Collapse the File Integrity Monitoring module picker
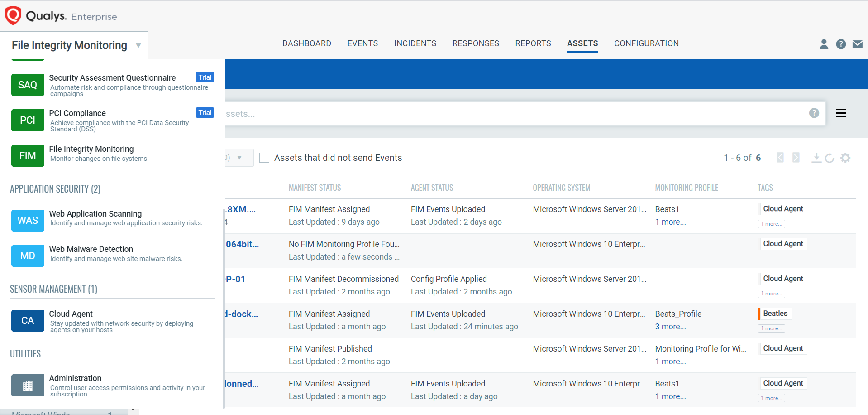The image size is (868, 415). pyautogui.click(x=138, y=45)
